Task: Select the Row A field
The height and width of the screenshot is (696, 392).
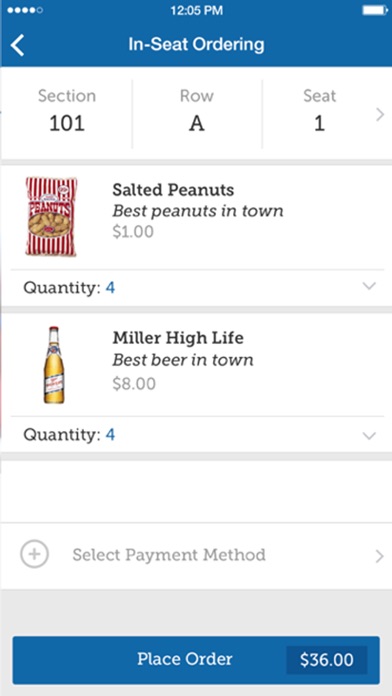Action: pos(197,111)
